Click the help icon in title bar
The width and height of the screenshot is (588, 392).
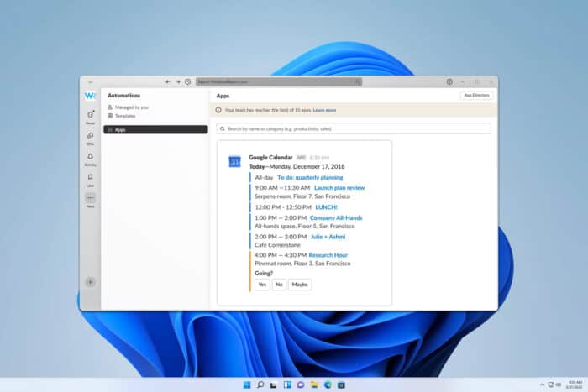(449, 81)
